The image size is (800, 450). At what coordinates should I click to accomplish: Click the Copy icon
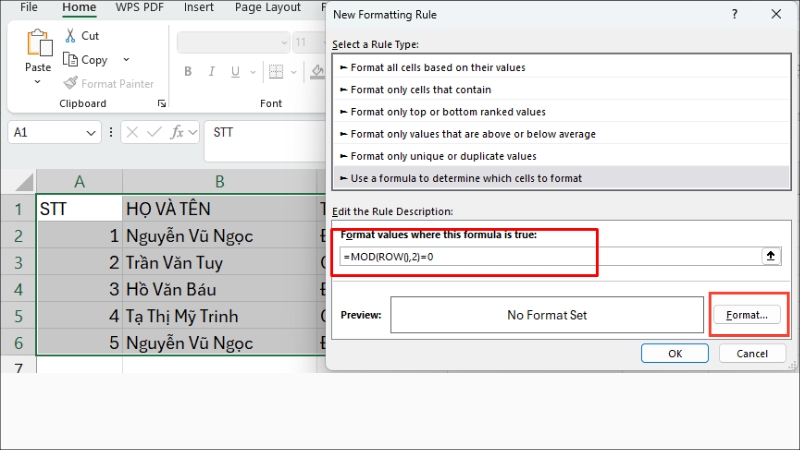click(70, 60)
